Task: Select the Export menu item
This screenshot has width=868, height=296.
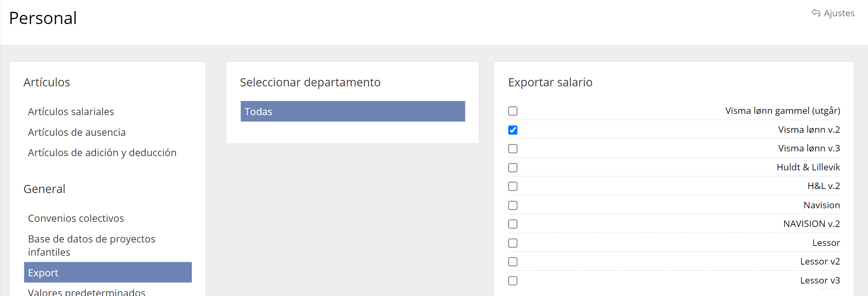Action: (x=108, y=273)
